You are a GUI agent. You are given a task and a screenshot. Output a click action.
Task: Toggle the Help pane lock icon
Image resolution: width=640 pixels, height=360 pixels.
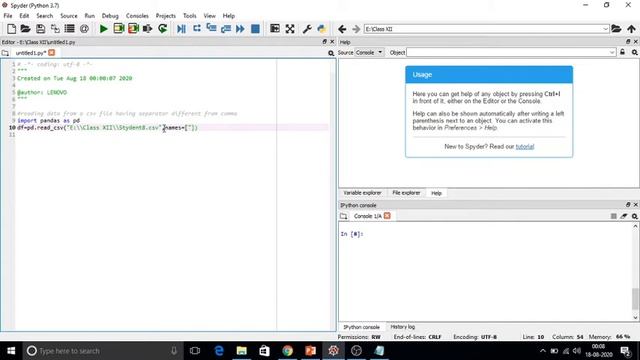click(622, 52)
